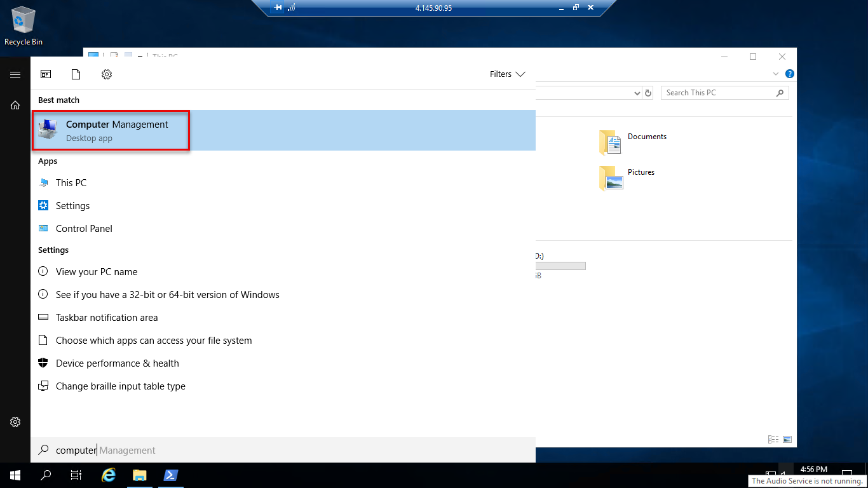This screenshot has height=488, width=868.
Task: Restore down the remote desktop session window
Action: pos(576,8)
